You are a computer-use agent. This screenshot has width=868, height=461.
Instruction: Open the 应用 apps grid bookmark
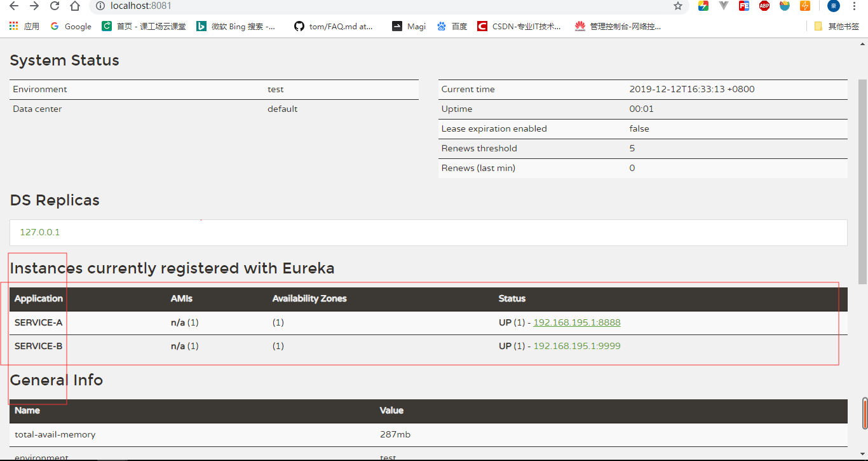24,26
